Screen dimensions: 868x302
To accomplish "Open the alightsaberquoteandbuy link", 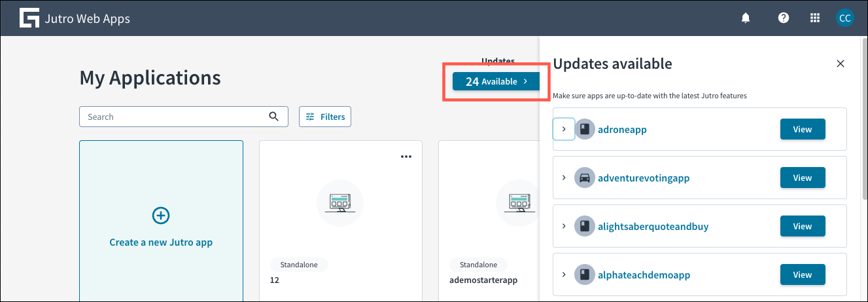I will click(x=653, y=227).
